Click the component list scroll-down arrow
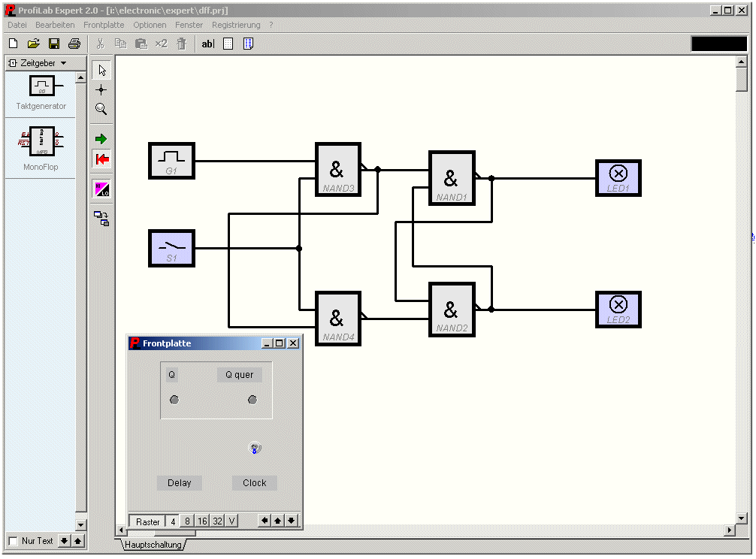The image size is (756, 559). [x=80, y=524]
